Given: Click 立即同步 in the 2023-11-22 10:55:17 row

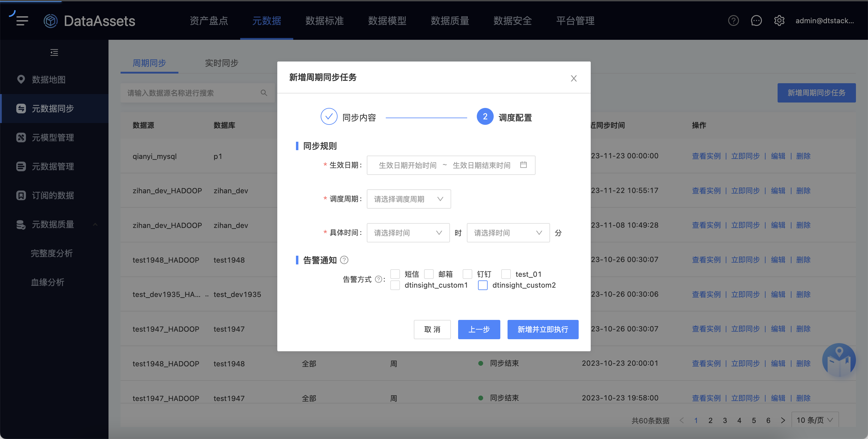Looking at the screenshot, I should click(x=745, y=191).
